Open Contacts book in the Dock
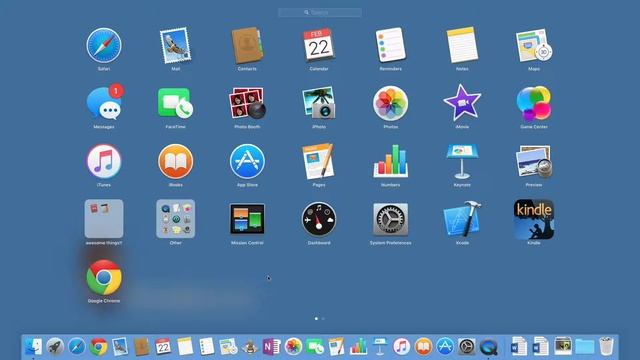 click(142, 347)
